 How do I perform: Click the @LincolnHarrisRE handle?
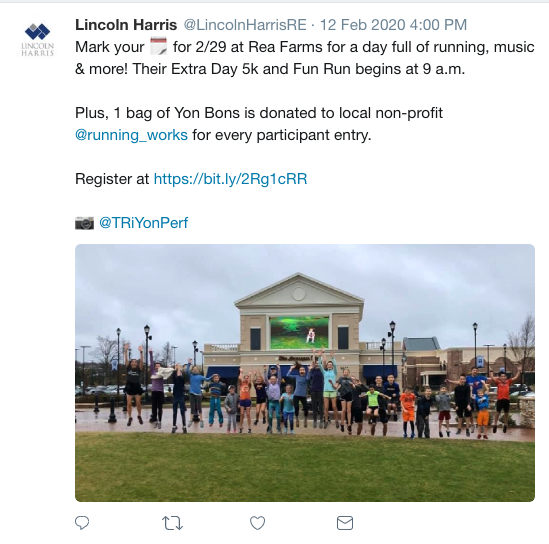pyautogui.click(x=245, y=25)
